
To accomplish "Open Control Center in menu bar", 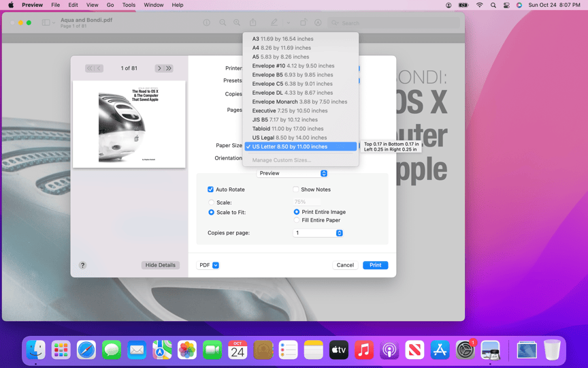I will pos(506,5).
